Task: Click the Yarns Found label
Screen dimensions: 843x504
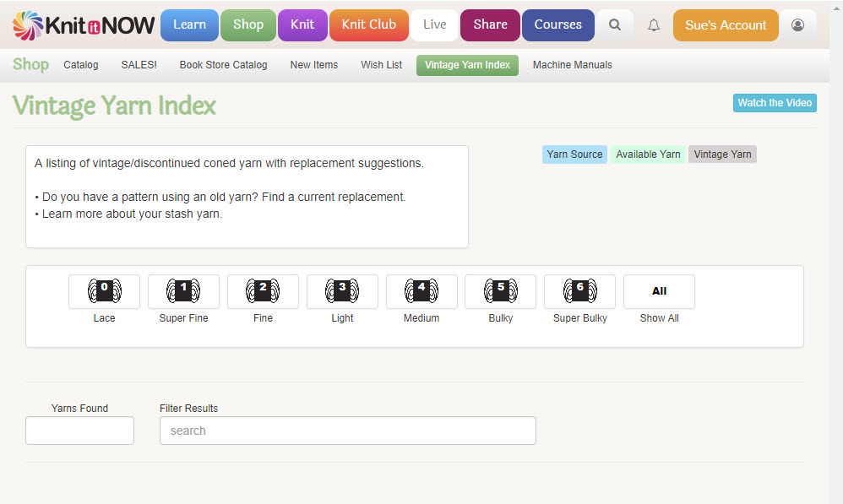Action: pyautogui.click(x=79, y=409)
